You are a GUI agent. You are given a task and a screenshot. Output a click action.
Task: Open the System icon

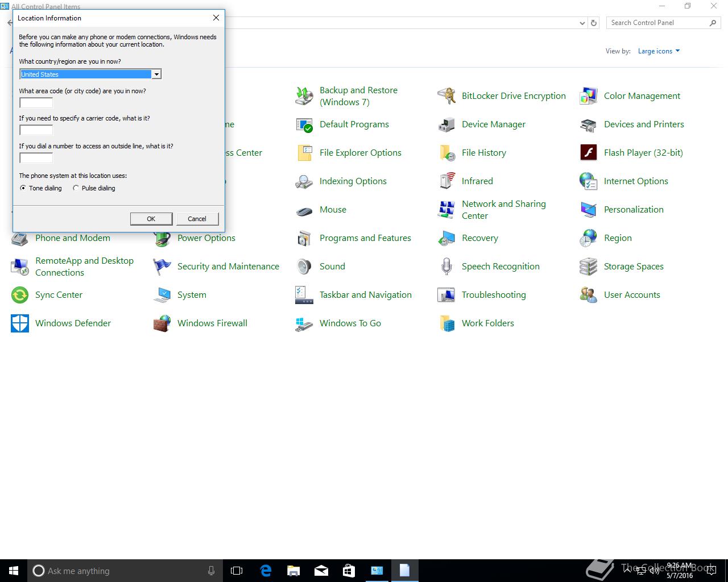162,295
